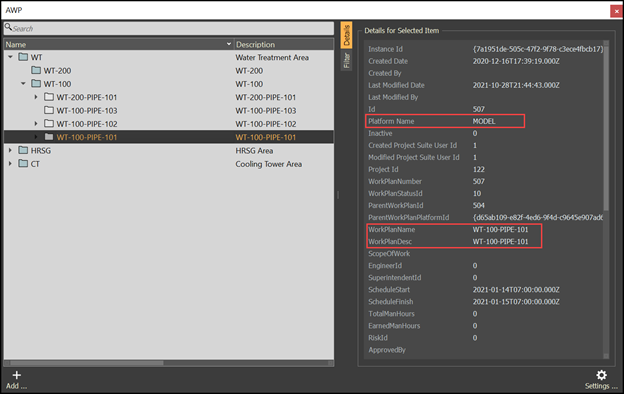This screenshot has height=394, width=624.
Task: Click the ParentWorkPlanId value 504
Action: tap(478, 205)
